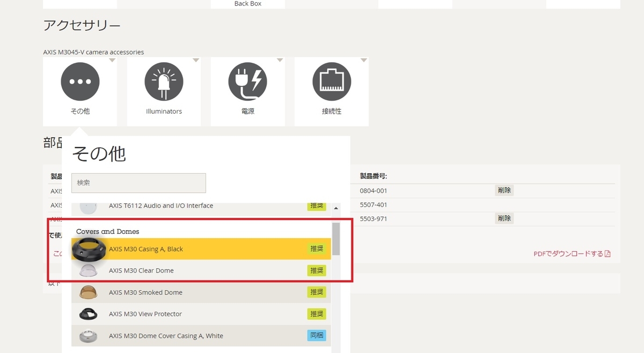644x353 pixels.
Task: Click 推奨 badge on AXIS T6112 row
Action: click(317, 205)
